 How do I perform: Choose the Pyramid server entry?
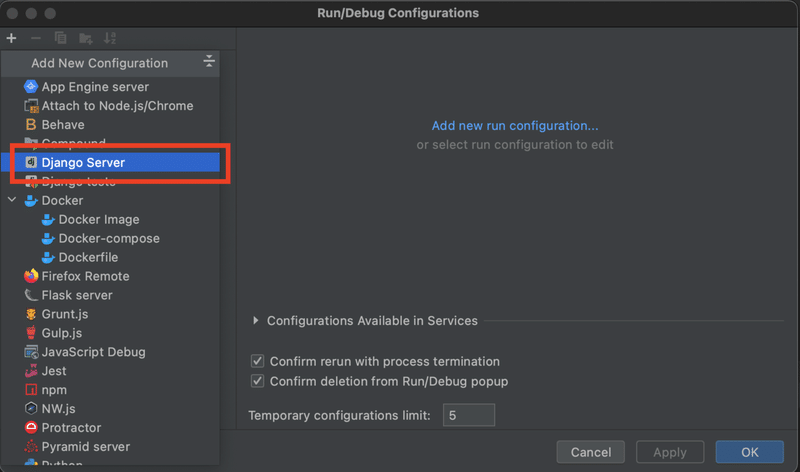85,447
